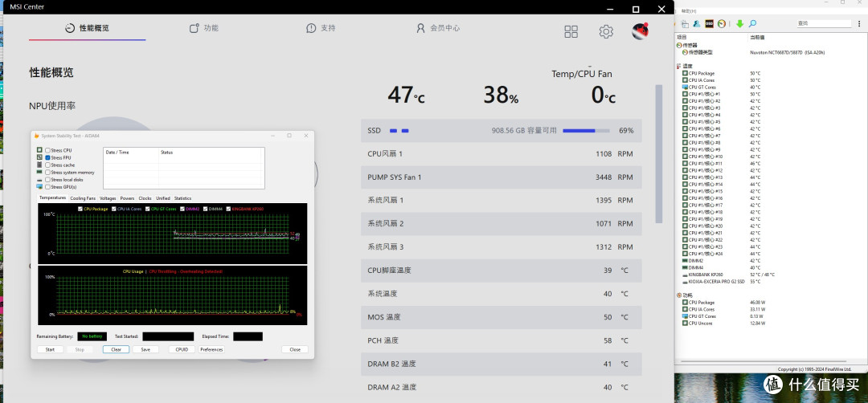
Task: Open the MSI dragon profile avatar
Action: (x=641, y=31)
